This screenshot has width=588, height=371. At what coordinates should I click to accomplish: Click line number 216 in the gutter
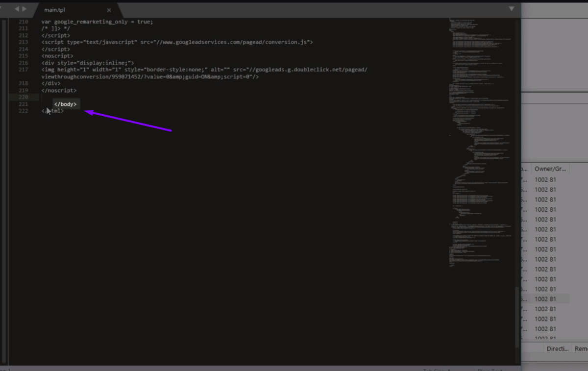tap(23, 63)
